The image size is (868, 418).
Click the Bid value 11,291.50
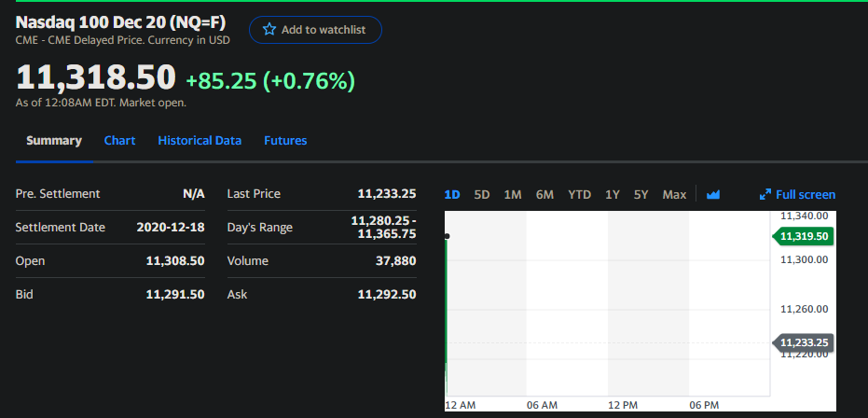click(x=175, y=295)
